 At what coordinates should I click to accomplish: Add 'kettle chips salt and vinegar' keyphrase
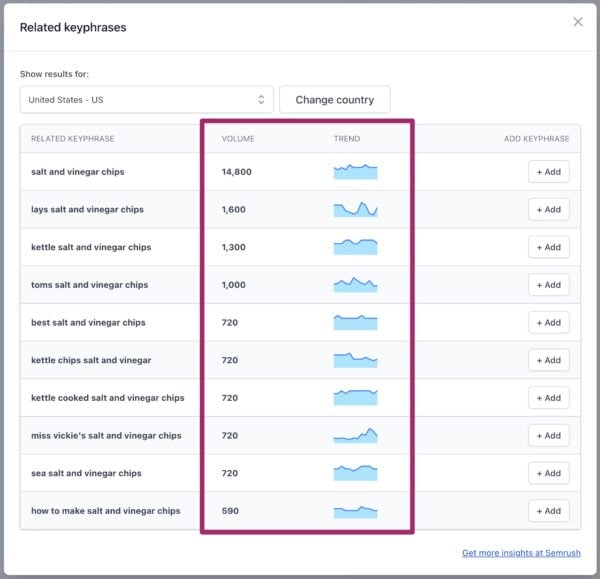[x=548, y=360]
